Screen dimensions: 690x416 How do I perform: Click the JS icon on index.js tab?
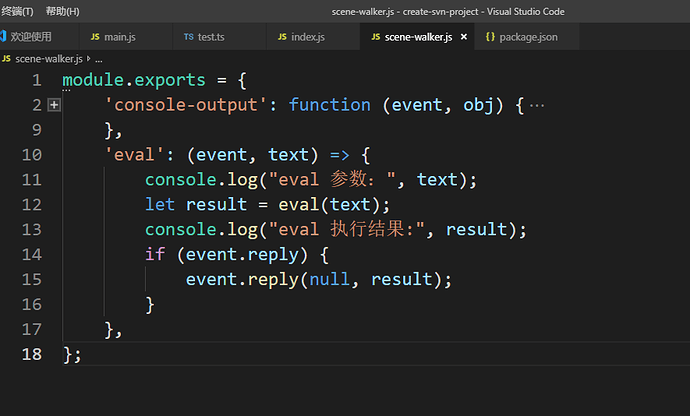[x=282, y=37]
